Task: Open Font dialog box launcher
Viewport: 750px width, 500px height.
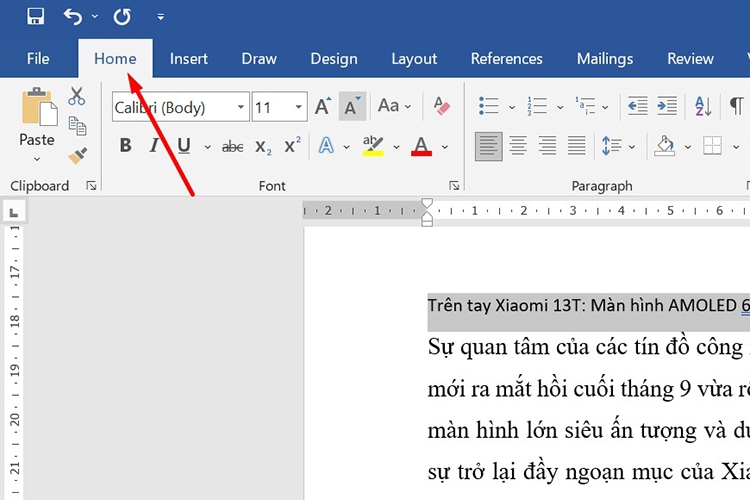Action: coord(454,186)
